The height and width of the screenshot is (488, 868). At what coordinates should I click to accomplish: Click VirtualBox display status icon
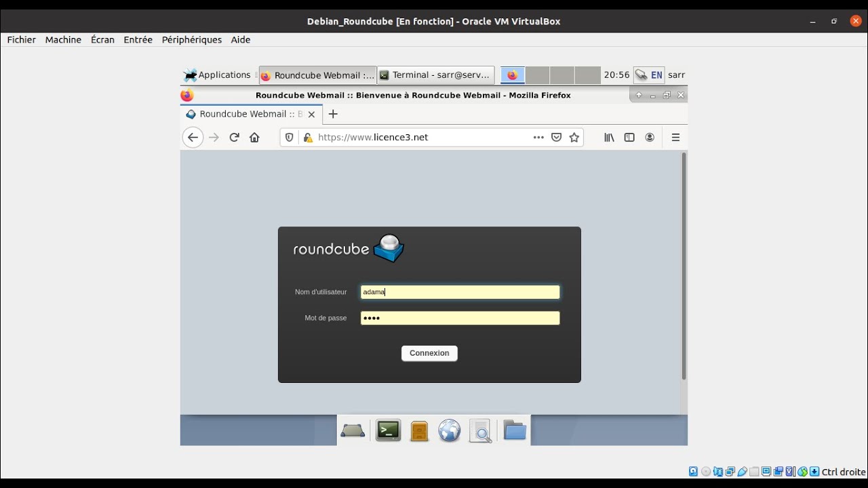pyautogui.click(x=766, y=472)
